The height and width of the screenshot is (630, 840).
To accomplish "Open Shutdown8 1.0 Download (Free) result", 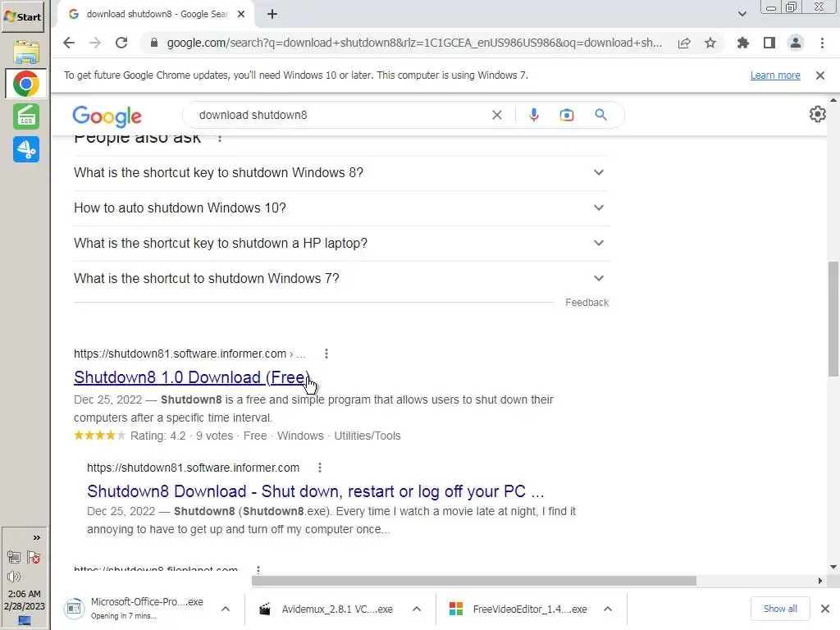I will tap(192, 377).
